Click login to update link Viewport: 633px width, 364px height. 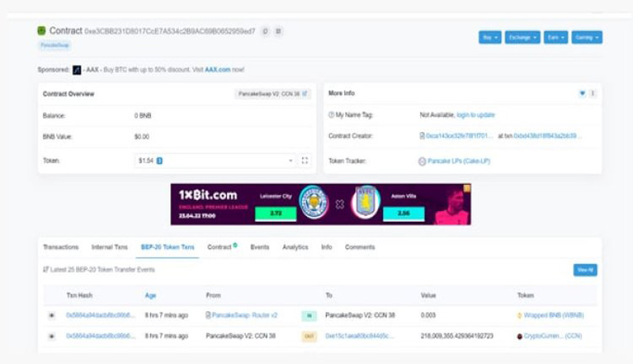(476, 115)
